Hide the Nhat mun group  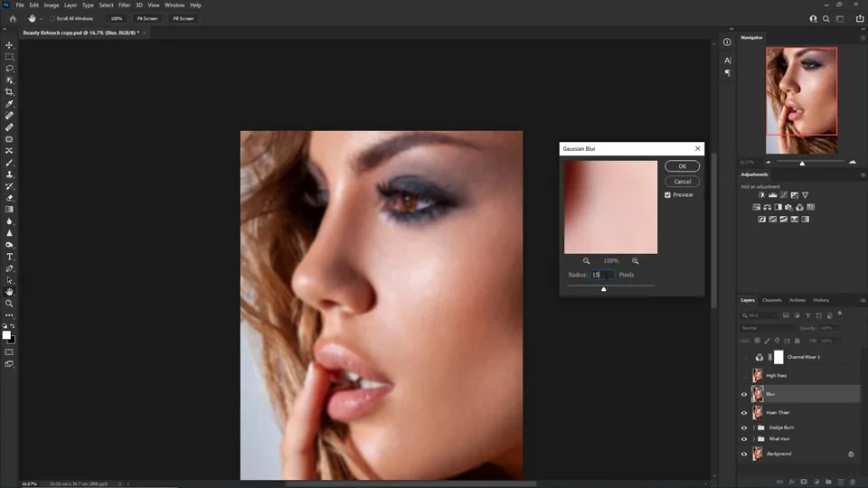744,439
